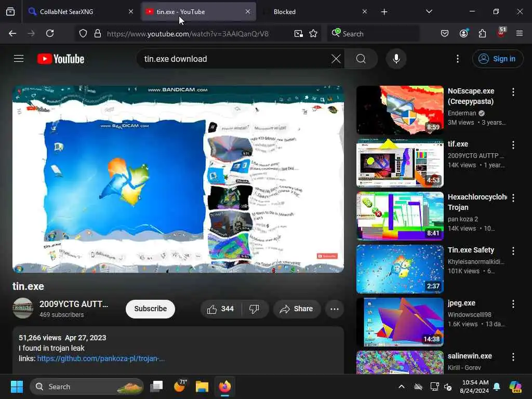Open Task View on taskbar

[156, 387]
